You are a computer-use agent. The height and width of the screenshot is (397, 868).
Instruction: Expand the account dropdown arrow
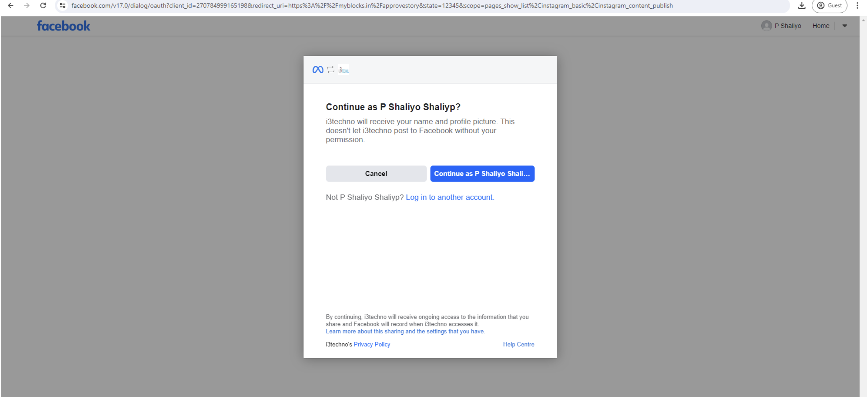(844, 26)
